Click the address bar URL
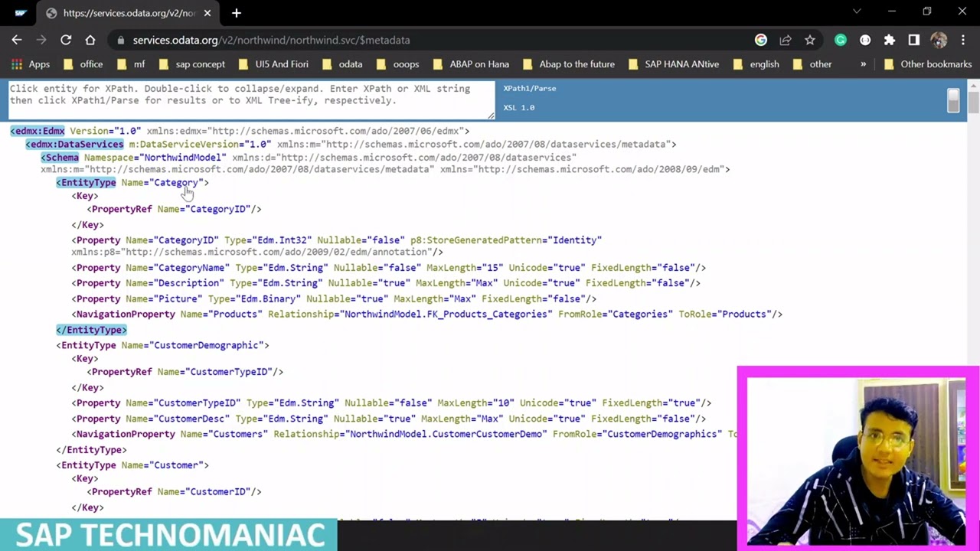980x551 pixels. (x=271, y=40)
